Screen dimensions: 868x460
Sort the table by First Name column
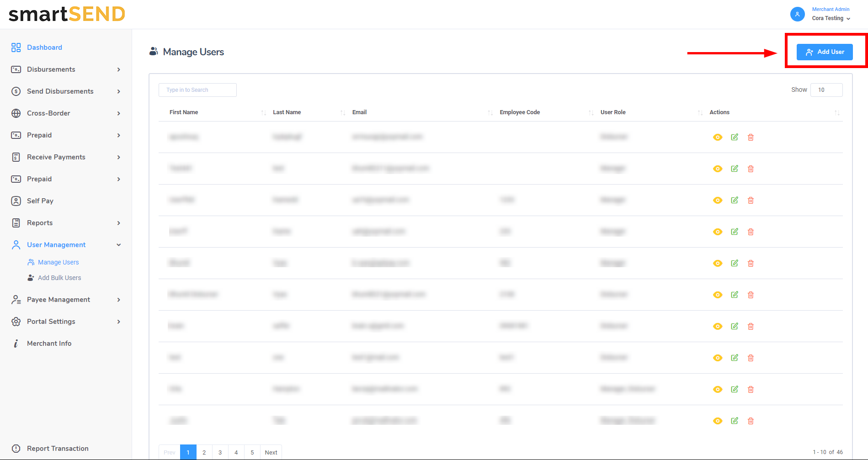[184, 112]
